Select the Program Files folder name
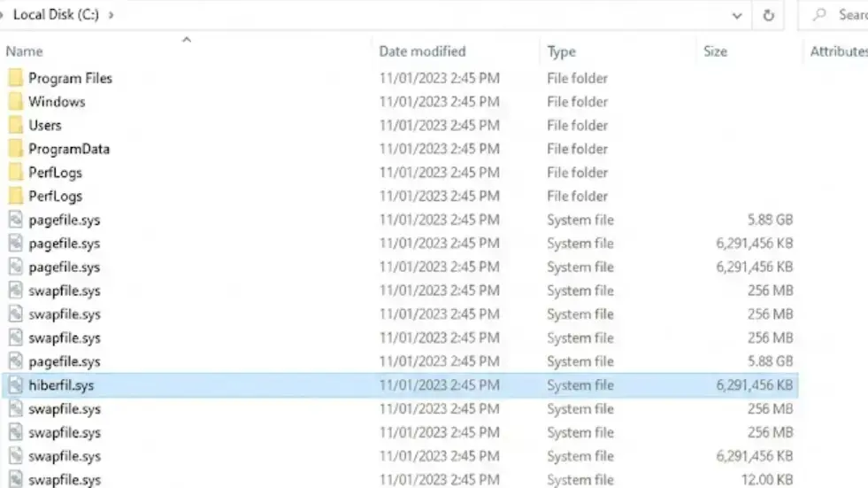 [x=70, y=78]
